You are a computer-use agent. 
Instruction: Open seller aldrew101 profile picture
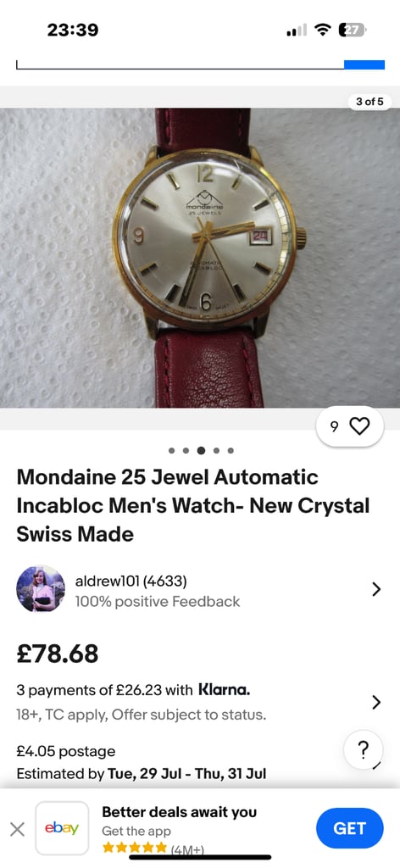click(x=41, y=588)
